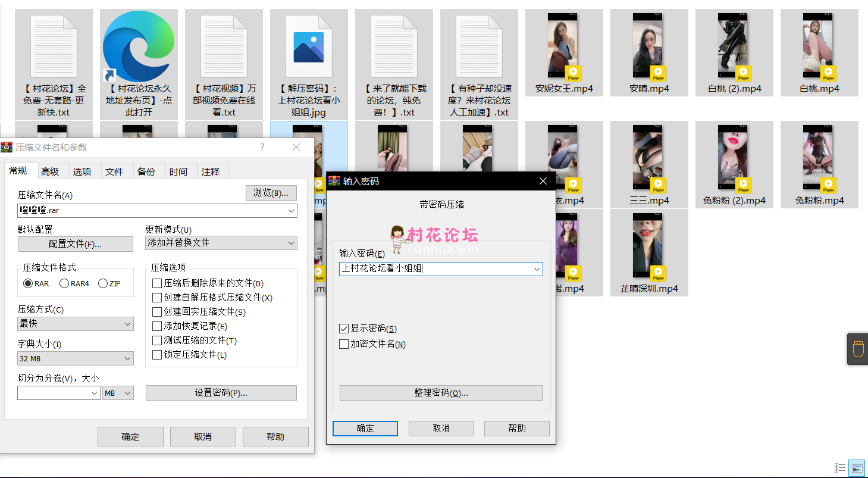Enable the 加密文件名 checkbox
Image resolution: width=868 pixels, height=478 pixels.
point(343,344)
